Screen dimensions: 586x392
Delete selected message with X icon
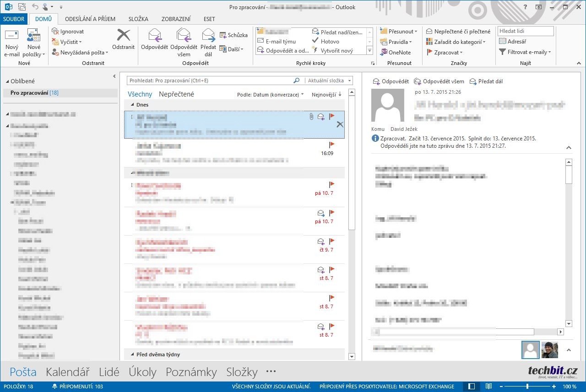(340, 124)
